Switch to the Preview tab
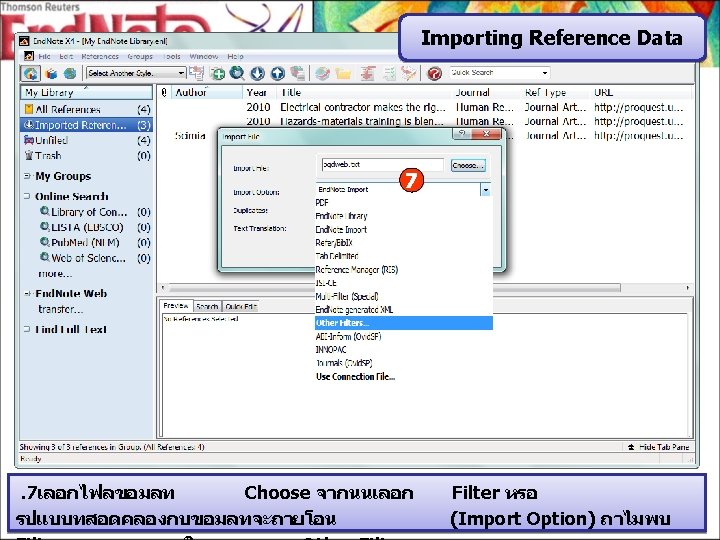Viewport: 720px width, 540px height. [176, 306]
